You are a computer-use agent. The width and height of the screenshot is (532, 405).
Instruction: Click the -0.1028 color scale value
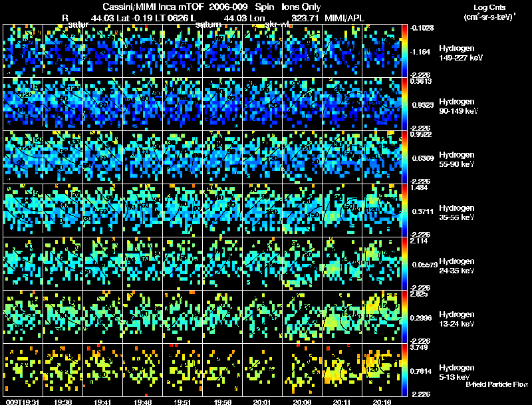tap(422, 28)
